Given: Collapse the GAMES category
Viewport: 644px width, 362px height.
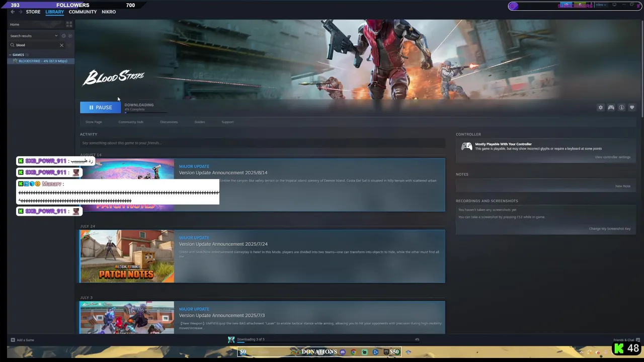Looking at the screenshot, I should pos(18,54).
